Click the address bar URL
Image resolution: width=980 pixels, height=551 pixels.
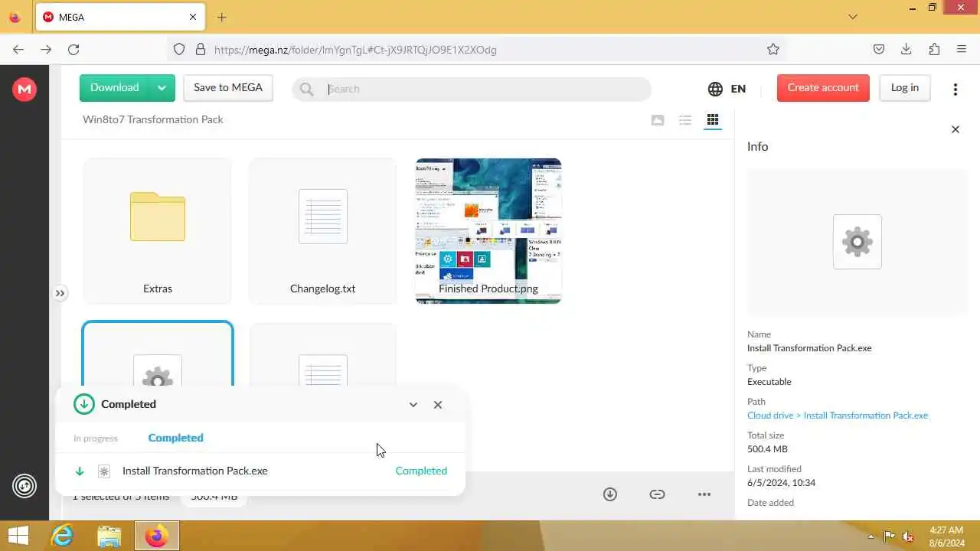355,50
